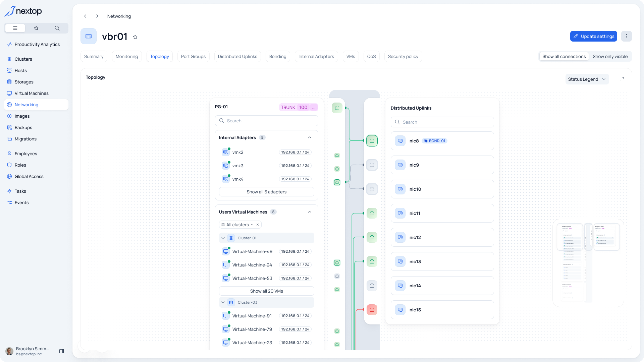Switch to the Bonding tab

tap(278, 56)
